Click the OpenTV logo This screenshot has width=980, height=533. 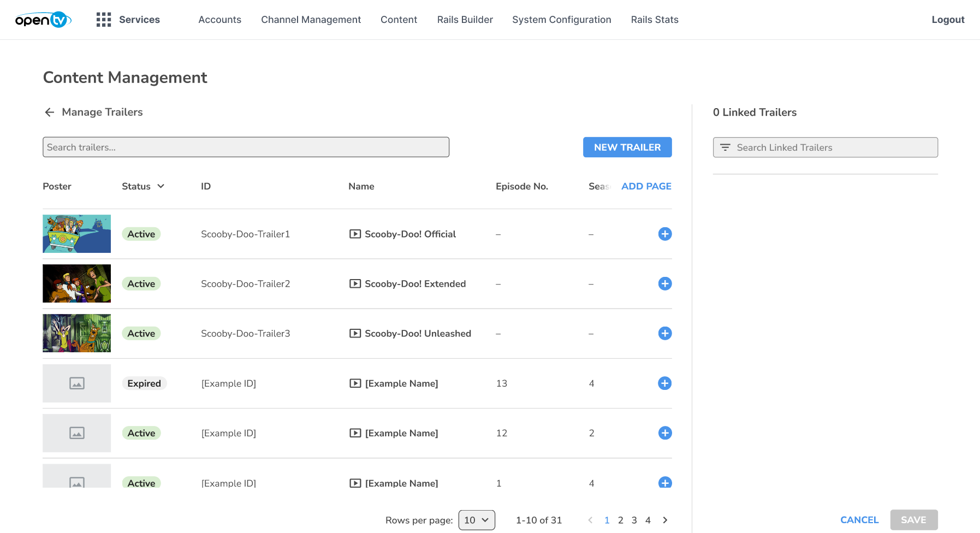(x=43, y=20)
